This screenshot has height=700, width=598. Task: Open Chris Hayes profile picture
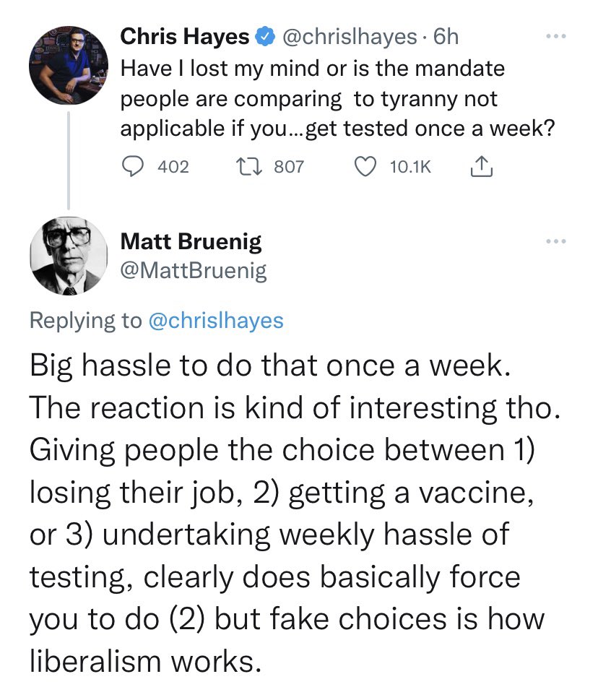tap(69, 65)
